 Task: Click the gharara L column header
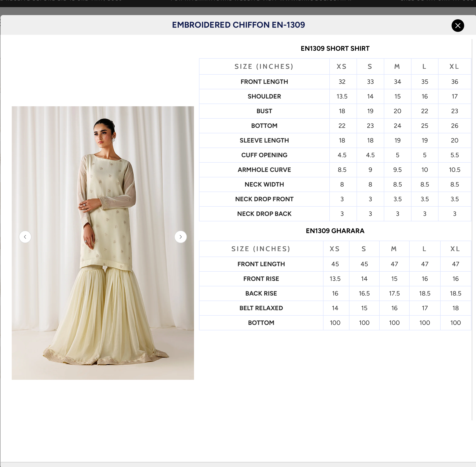424,249
